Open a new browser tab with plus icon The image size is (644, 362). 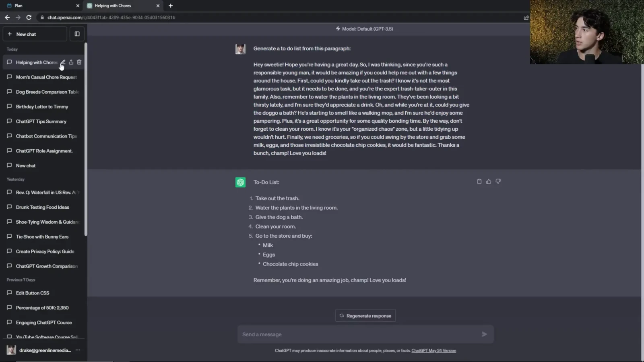(x=171, y=6)
